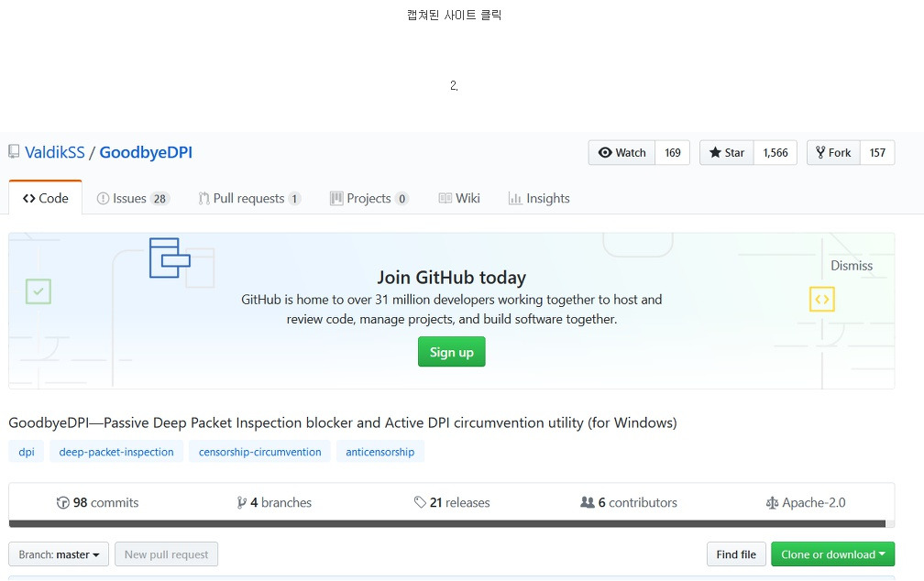
Task: View the 98 commits history
Action: coord(98,502)
